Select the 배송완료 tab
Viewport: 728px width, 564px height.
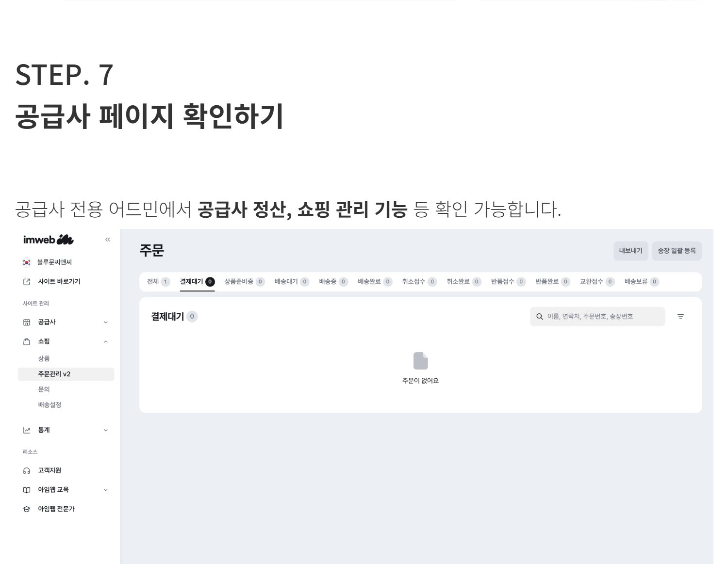tap(375, 282)
